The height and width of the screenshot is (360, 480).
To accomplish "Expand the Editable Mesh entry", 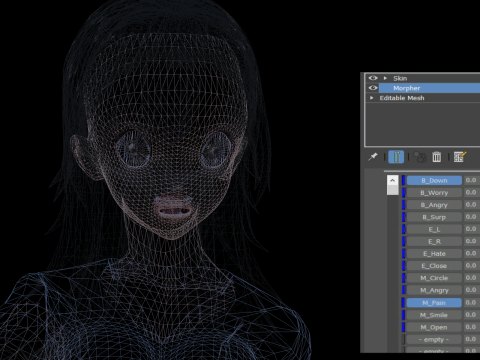I will pos(371,98).
